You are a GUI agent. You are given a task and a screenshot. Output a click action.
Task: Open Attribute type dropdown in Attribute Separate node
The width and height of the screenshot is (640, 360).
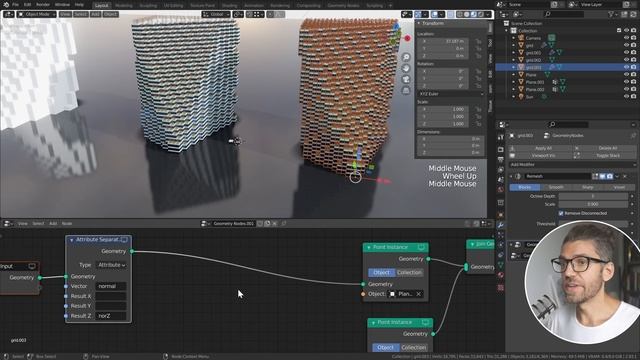point(111,265)
